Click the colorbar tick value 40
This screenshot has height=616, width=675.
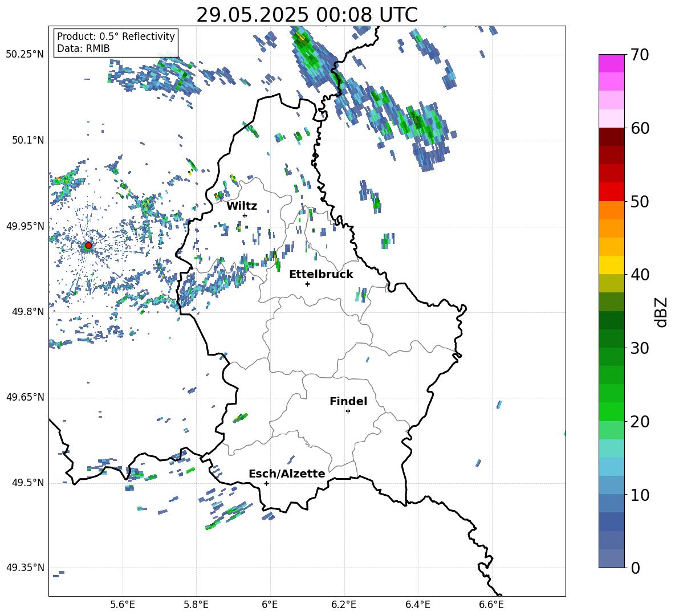pos(639,275)
